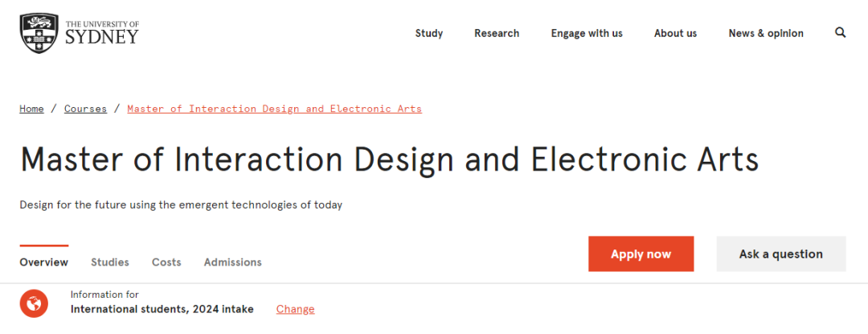Select the Overview tab
This screenshot has height=334, width=868.
tap(43, 262)
